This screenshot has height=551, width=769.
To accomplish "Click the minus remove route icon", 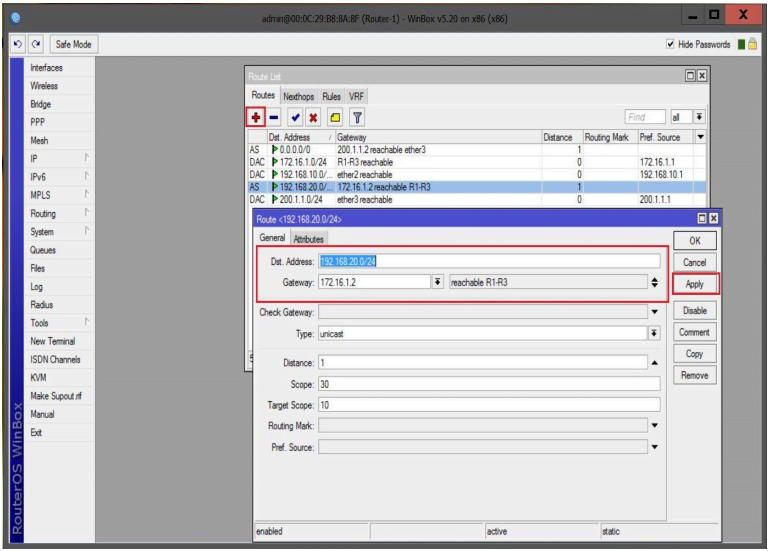I will (x=273, y=117).
